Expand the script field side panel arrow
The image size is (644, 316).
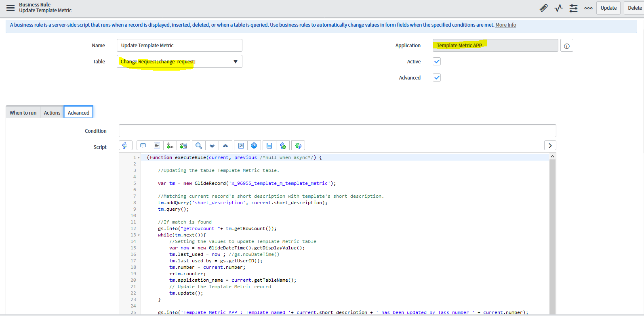550,146
